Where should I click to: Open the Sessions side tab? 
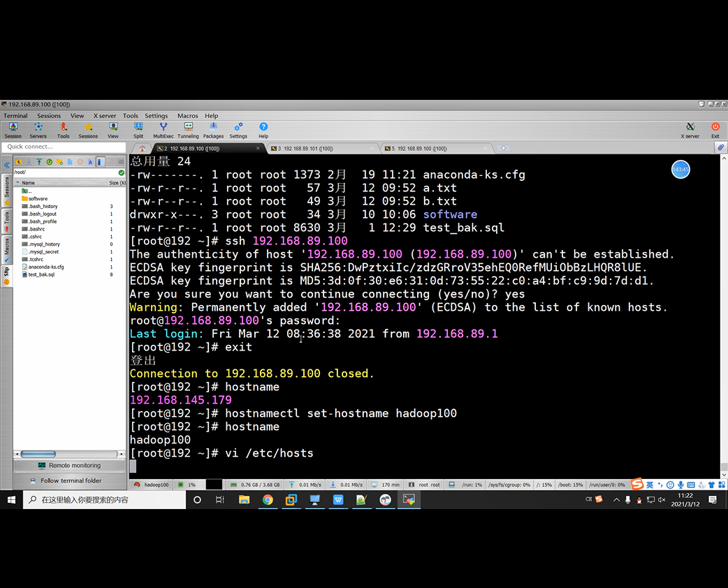(x=6, y=190)
